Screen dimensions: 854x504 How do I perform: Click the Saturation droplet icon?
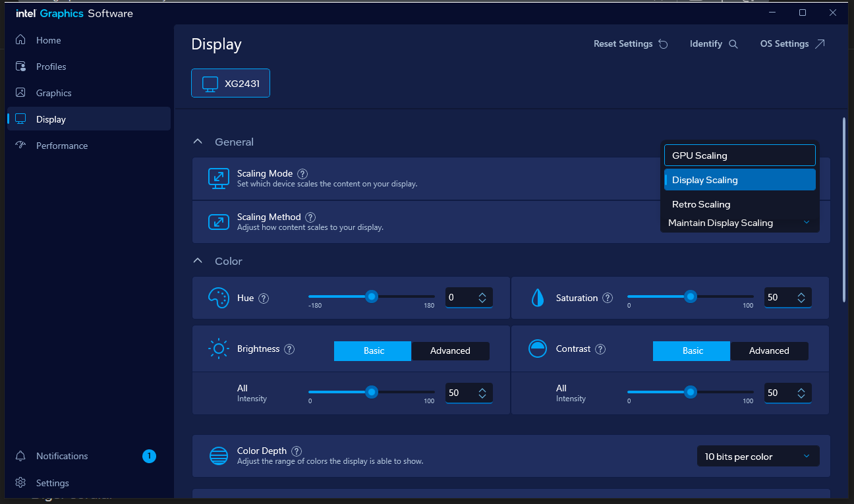point(538,298)
